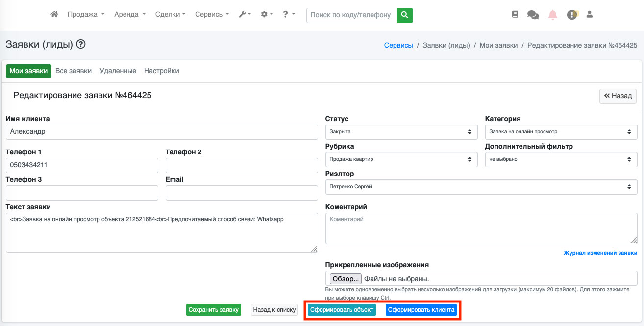Open the Журнал изменений заявки link
The height and width of the screenshot is (326, 644).
pos(600,253)
